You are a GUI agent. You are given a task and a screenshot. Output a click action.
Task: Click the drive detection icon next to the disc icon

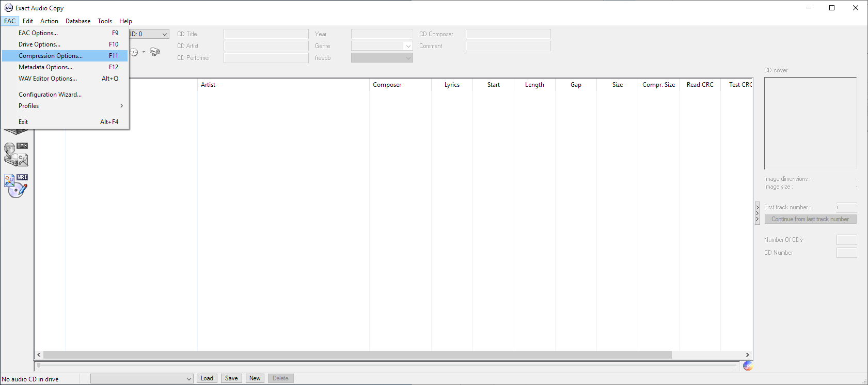point(155,52)
